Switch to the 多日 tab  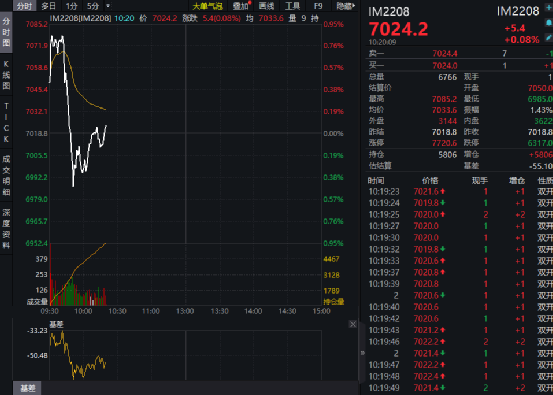(48, 6)
